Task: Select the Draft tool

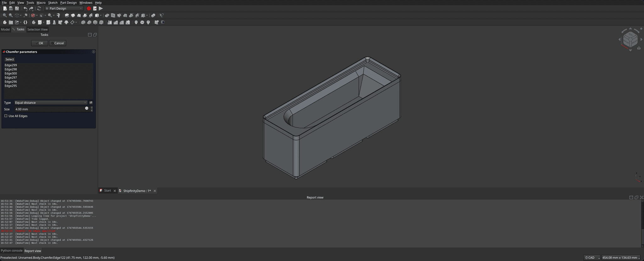Action: click(95, 22)
